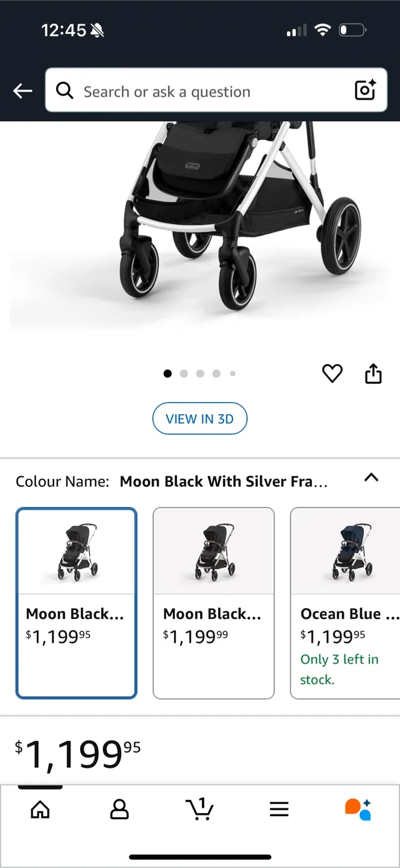400x868 pixels.
Task: Tap the back arrow to leave product page
Action: [22, 90]
